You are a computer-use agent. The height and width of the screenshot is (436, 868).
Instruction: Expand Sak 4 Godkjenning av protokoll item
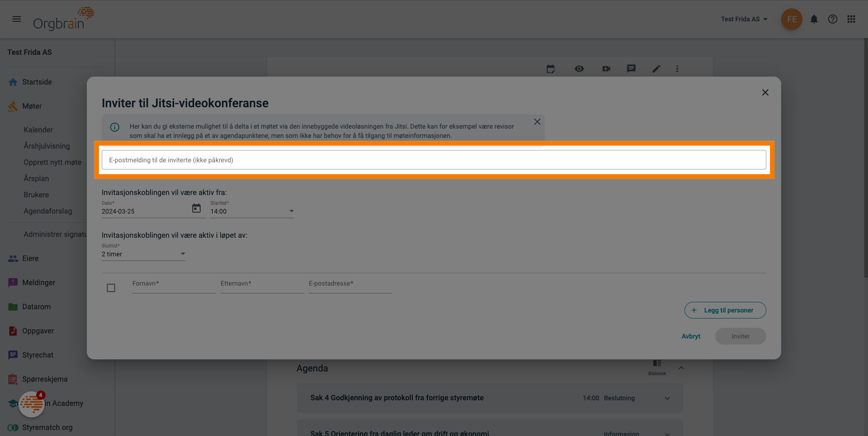coord(667,398)
